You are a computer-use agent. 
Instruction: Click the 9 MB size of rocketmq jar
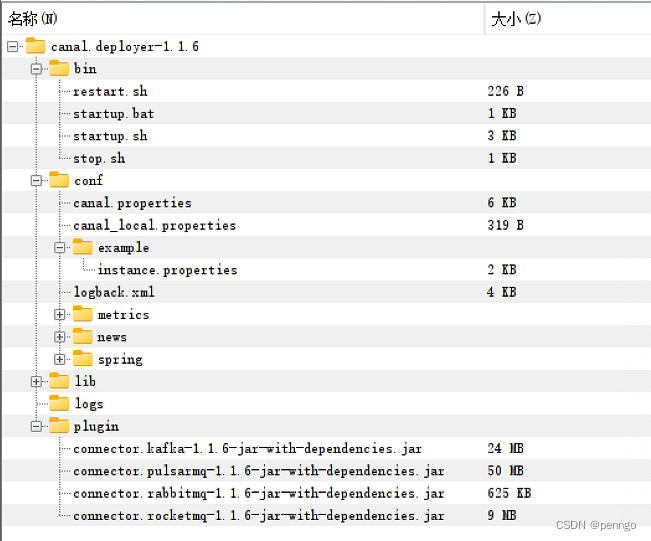(502, 516)
